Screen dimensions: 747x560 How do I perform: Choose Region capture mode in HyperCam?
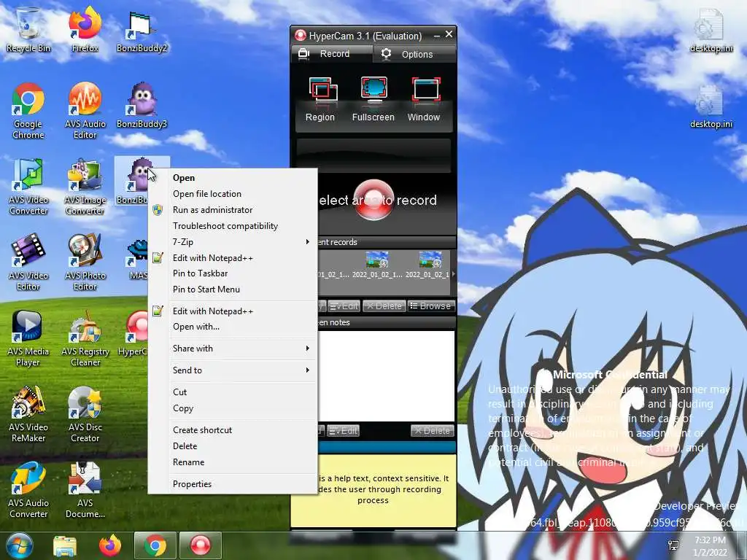click(320, 99)
